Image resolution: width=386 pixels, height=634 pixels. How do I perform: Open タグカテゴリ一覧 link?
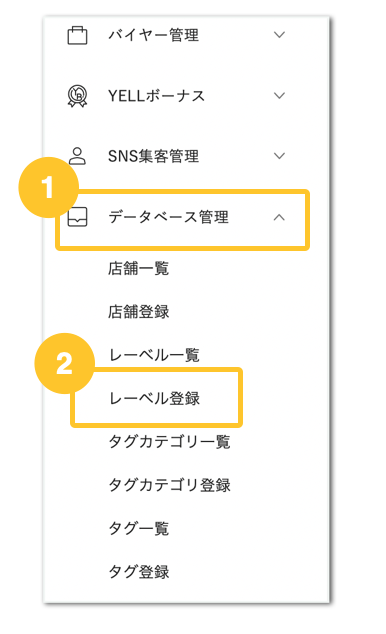[169, 442]
